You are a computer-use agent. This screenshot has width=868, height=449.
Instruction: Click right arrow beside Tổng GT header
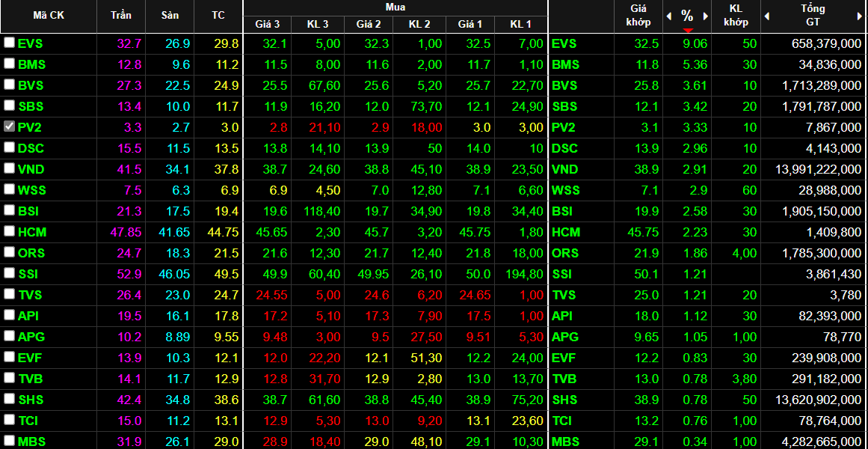pos(859,16)
